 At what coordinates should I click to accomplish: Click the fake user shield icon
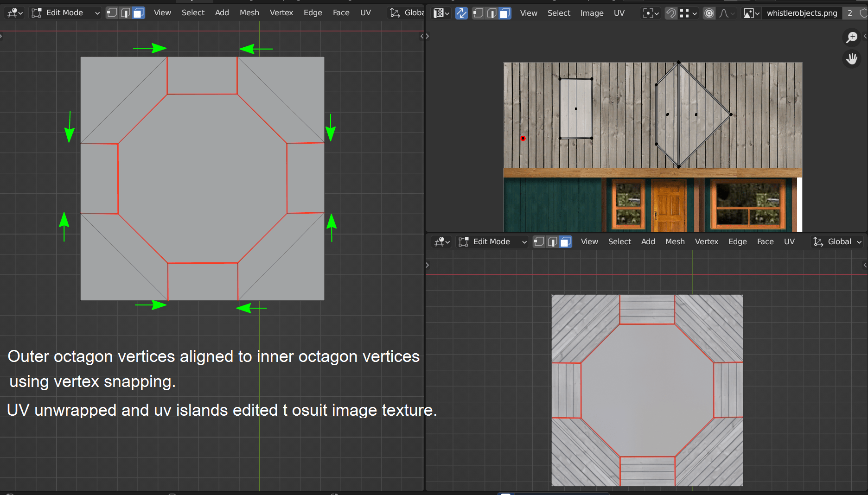point(863,13)
